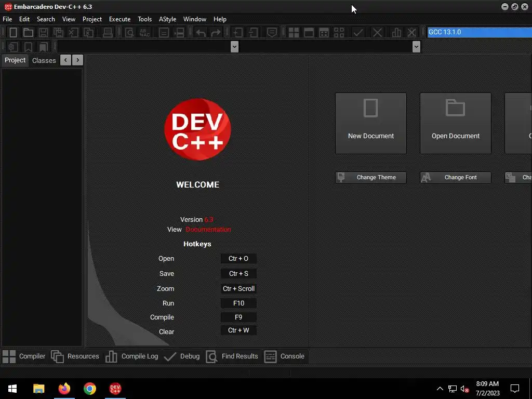Open File Explorer from the taskbar
Viewport: 532px width, 399px height.
(38, 389)
